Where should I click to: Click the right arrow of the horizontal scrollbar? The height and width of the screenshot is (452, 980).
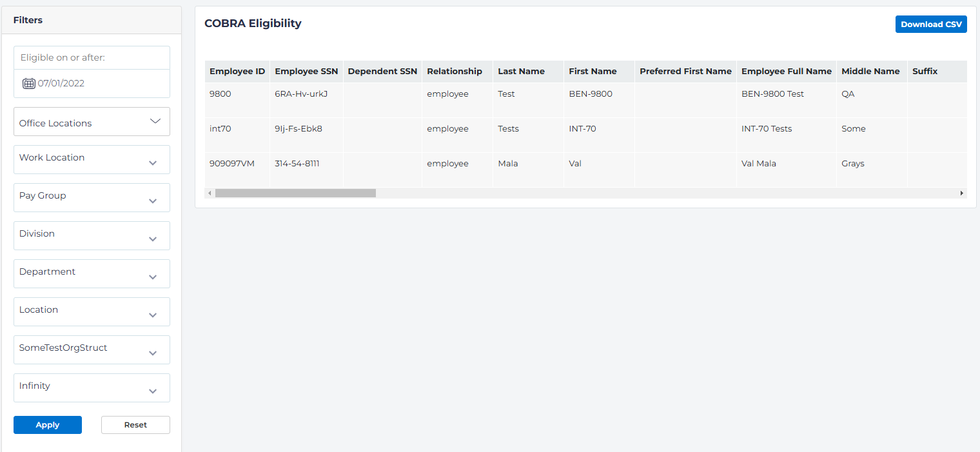point(962,193)
